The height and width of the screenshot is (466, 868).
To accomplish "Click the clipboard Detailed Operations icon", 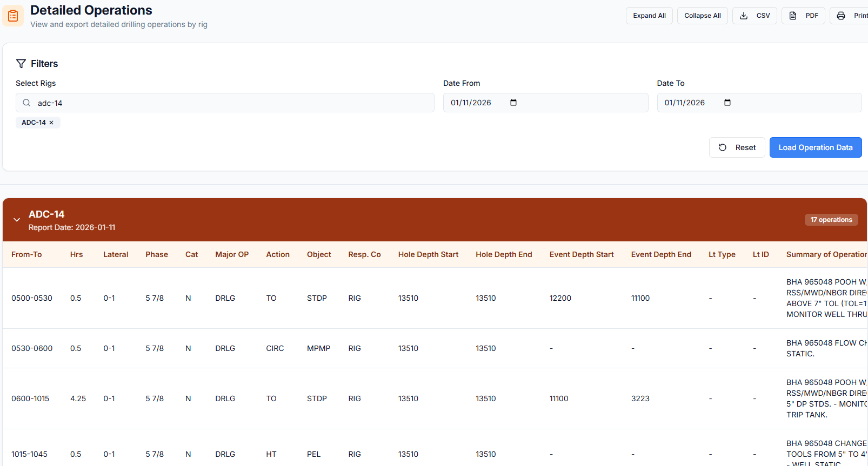I will (x=13, y=16).
